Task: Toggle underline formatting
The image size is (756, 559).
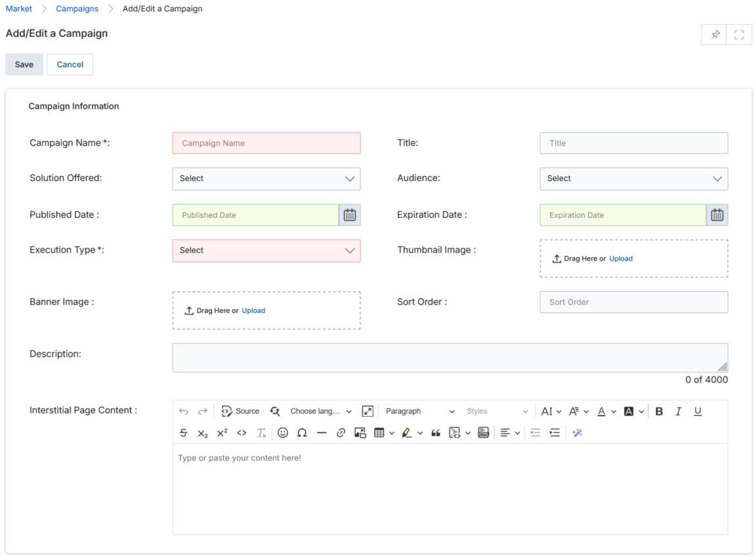Action: click(698, 411)
